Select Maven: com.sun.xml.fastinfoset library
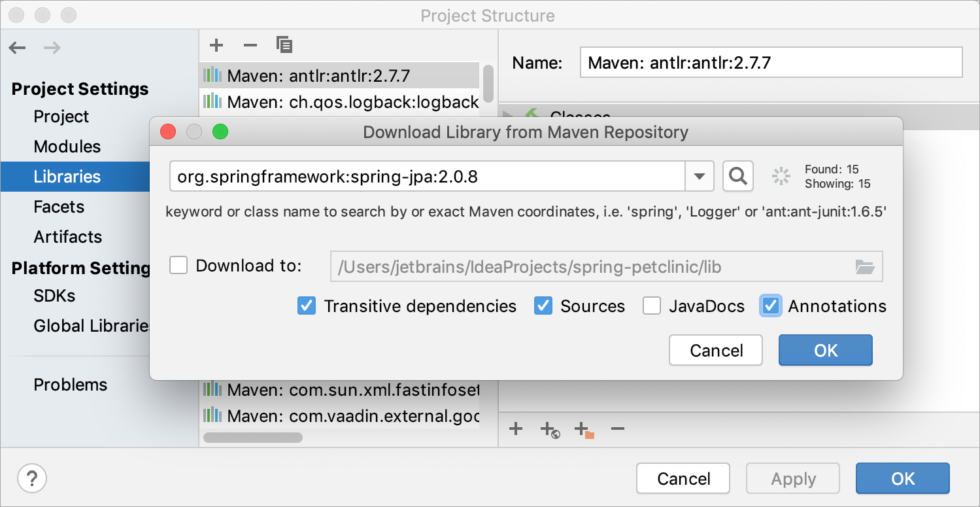Viewport: 980px width, 507px height. pyautogui.click(x=339, y=390)
